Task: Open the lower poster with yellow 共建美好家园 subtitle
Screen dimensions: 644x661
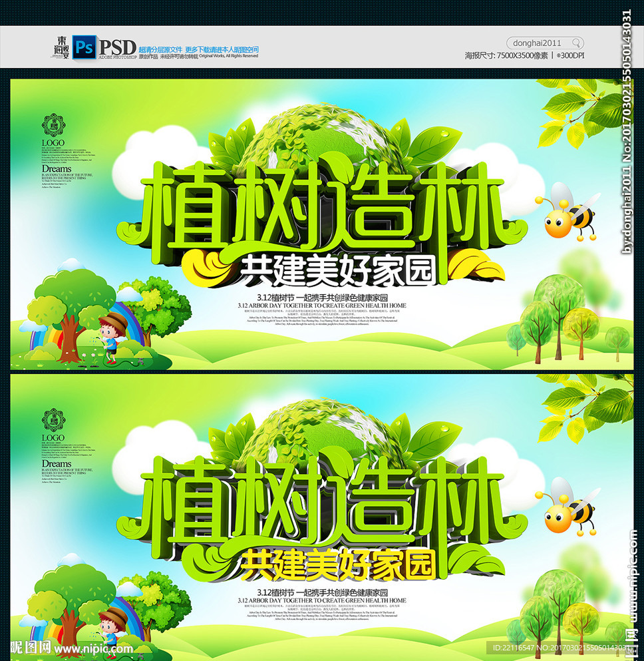Action: (x=322, y=518)
